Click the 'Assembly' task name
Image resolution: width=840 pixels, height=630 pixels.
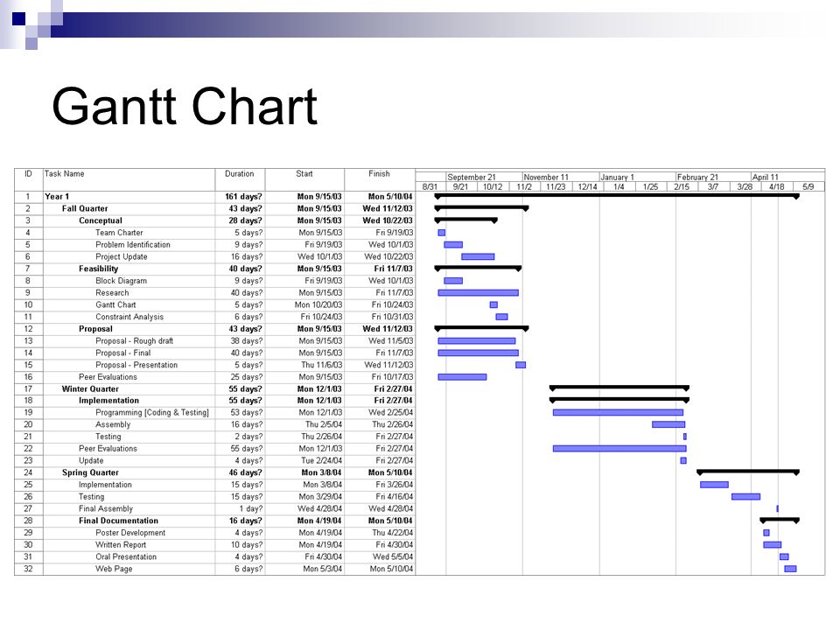[x=113, y=425]
